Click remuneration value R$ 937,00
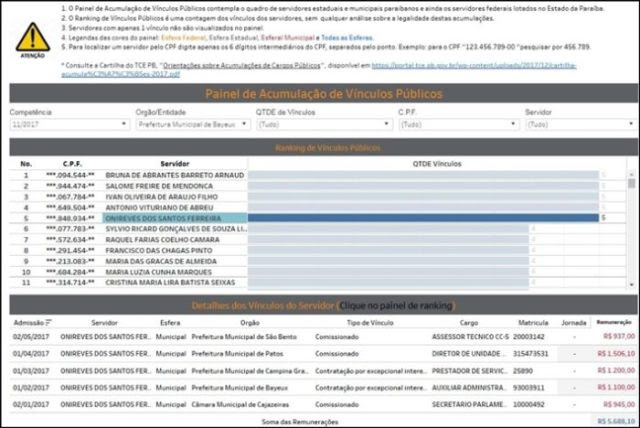The height and width of the screenshot is (428, 640). pos(619,336)
